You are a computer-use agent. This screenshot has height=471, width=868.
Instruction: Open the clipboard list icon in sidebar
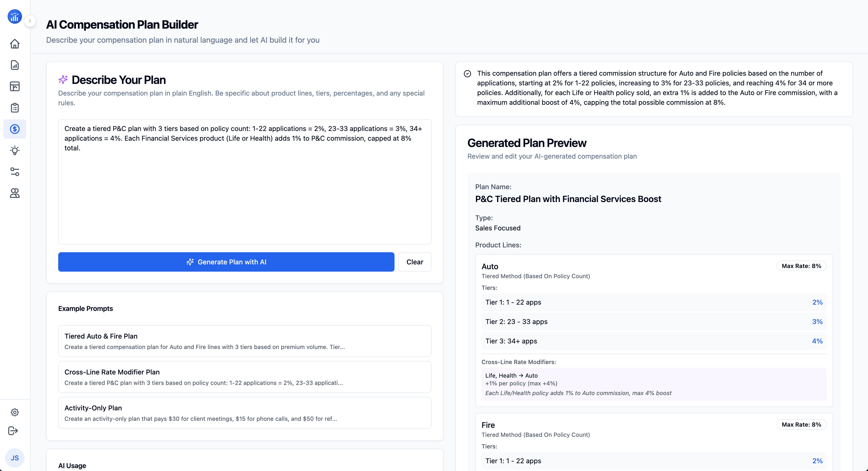coord(15,108)
